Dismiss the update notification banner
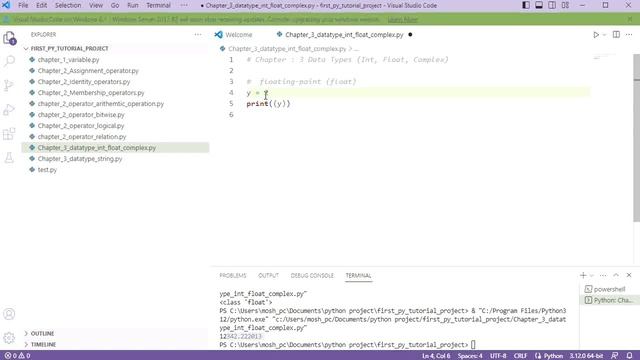Viewport: 640px width, 360px height. tap(630, 19)
